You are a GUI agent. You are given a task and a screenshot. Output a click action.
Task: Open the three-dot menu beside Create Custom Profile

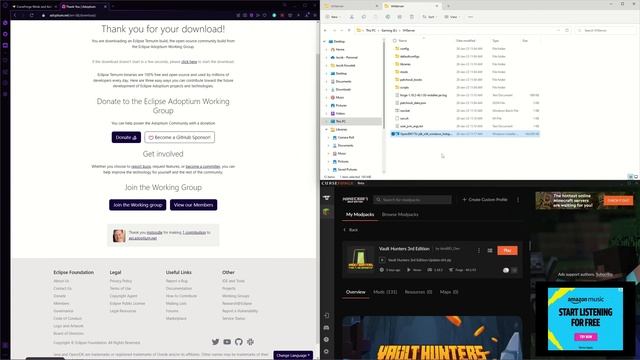[x=518, y=200]
